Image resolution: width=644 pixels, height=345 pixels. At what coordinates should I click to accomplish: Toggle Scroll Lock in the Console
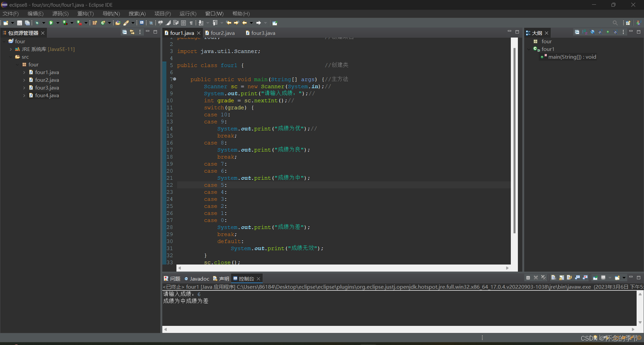click(561, 278)
